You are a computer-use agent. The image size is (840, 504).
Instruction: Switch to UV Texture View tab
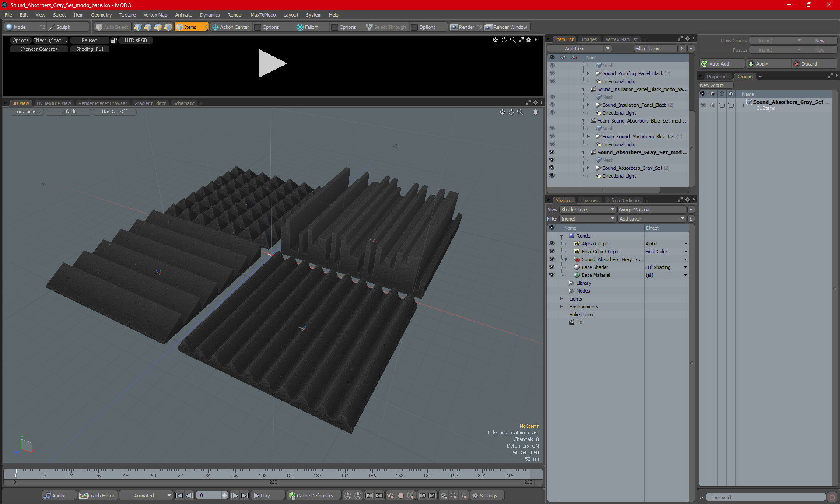53,103
